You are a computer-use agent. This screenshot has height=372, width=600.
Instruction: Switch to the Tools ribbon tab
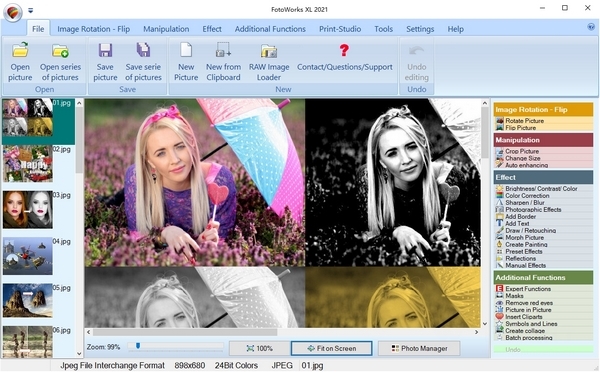pyautogui.click(x=383, y=29)
